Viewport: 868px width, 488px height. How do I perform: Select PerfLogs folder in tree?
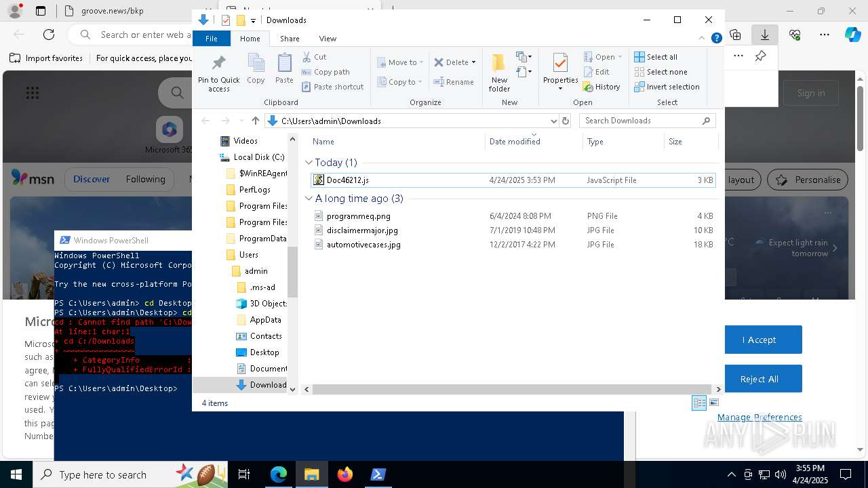click(x=254, y=190)
